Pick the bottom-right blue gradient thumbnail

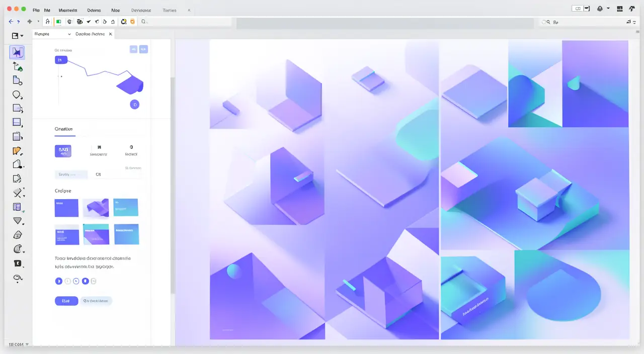(x=127, y=234)
